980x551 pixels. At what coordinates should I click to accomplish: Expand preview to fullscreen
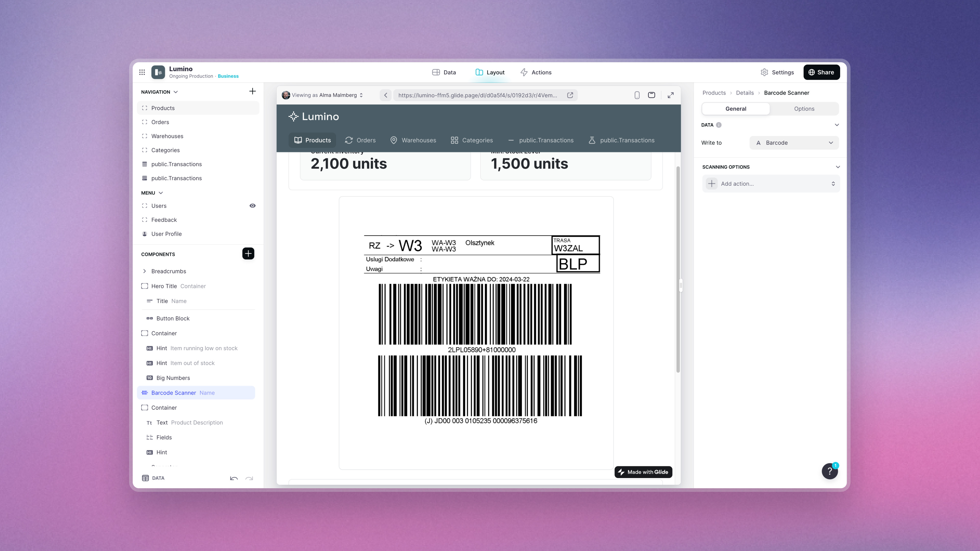(670, 95)
